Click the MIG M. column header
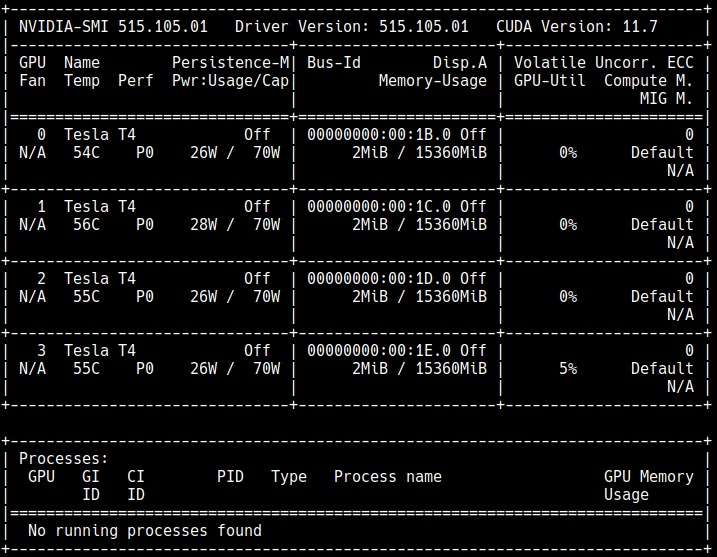 click(x=666, y=98)
